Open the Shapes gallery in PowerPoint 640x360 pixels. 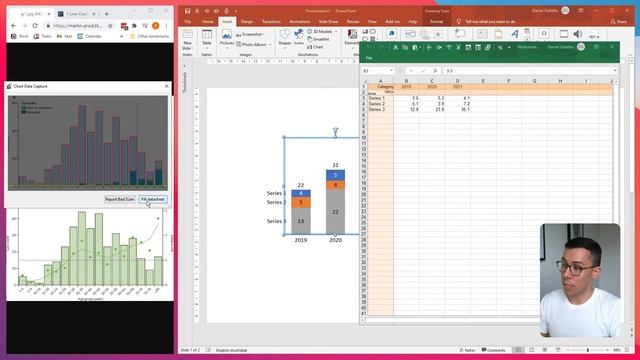coord(284,38)
